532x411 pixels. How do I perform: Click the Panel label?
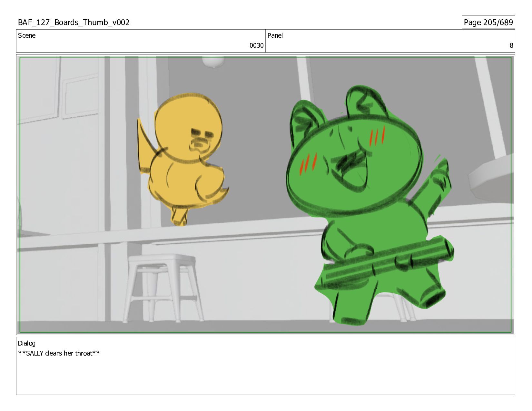click(x=275, y=35)
